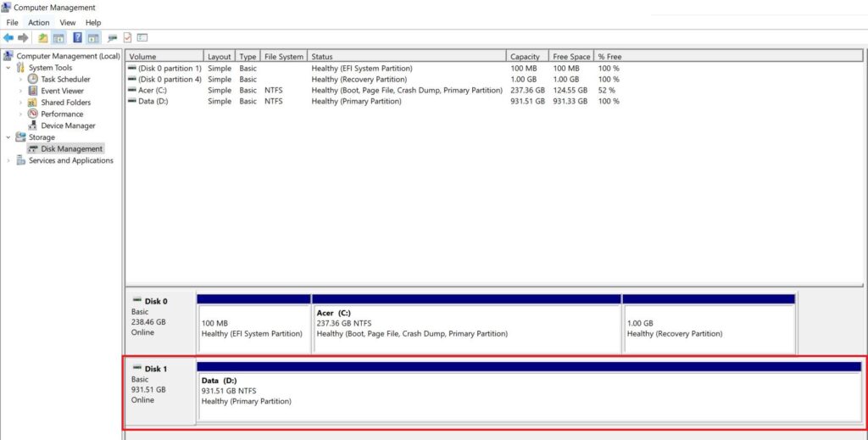Click the list settings icon at toolbar end
The image size is (868, 440).
[x=142, y=37]
